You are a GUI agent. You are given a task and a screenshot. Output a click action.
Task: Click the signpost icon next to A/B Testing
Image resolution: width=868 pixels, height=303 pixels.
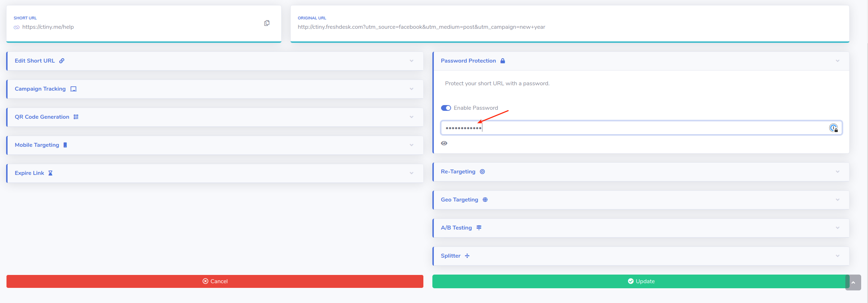[479, 228]
